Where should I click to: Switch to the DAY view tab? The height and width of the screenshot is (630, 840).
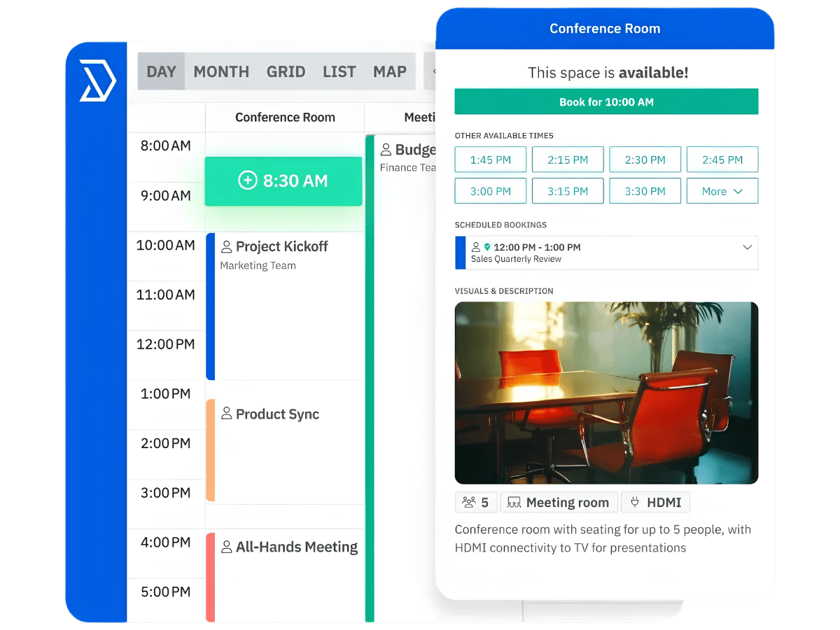(161, 71)
